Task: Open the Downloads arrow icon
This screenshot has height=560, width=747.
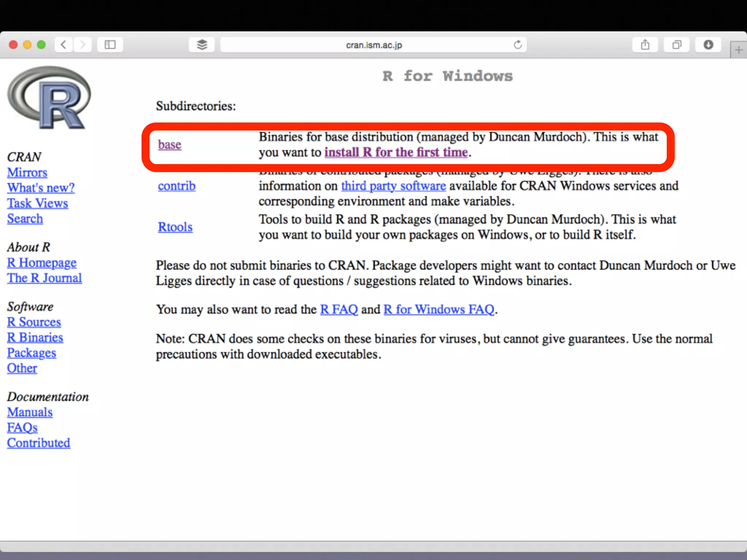Action: 708,45
